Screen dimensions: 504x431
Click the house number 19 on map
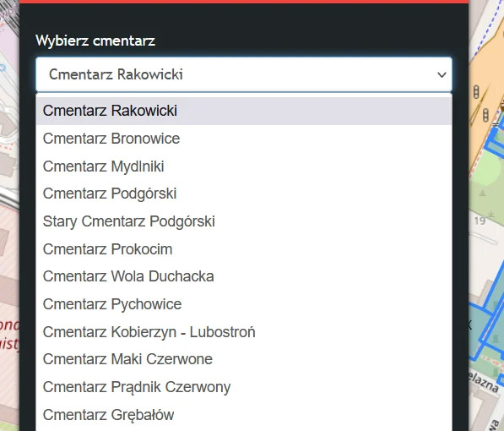(480, 221)
